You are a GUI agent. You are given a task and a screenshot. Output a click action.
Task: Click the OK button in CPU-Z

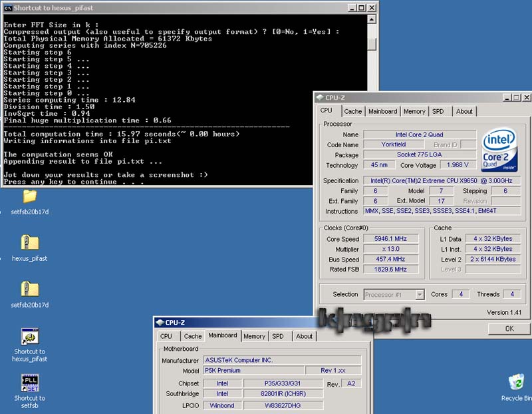click(509, 328)
